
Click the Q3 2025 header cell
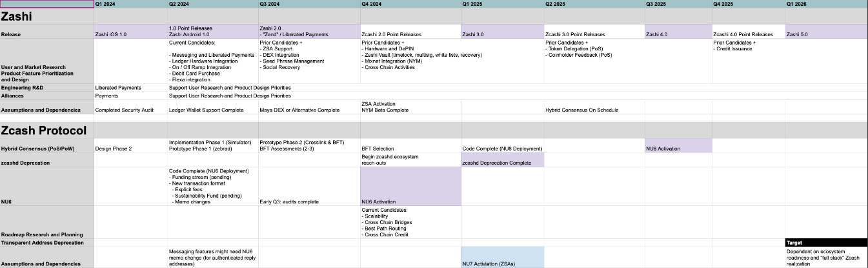(678, 4)
